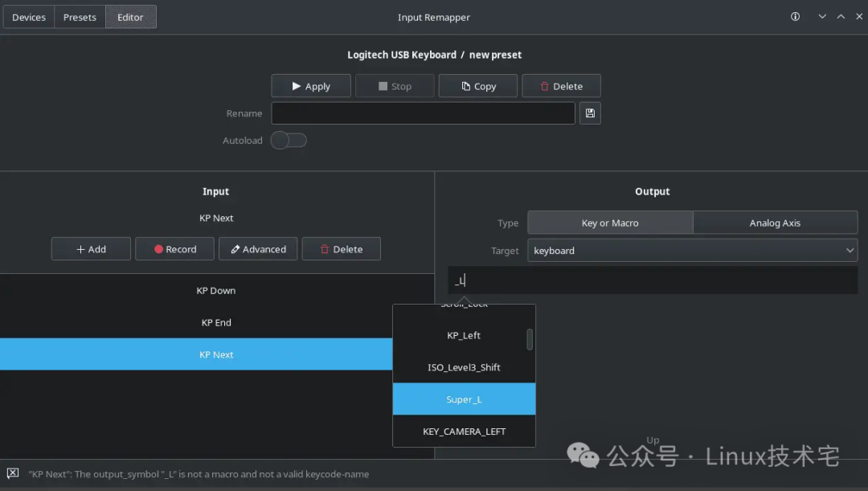Open the Target keyboard dropdown

tap(693, 251)
